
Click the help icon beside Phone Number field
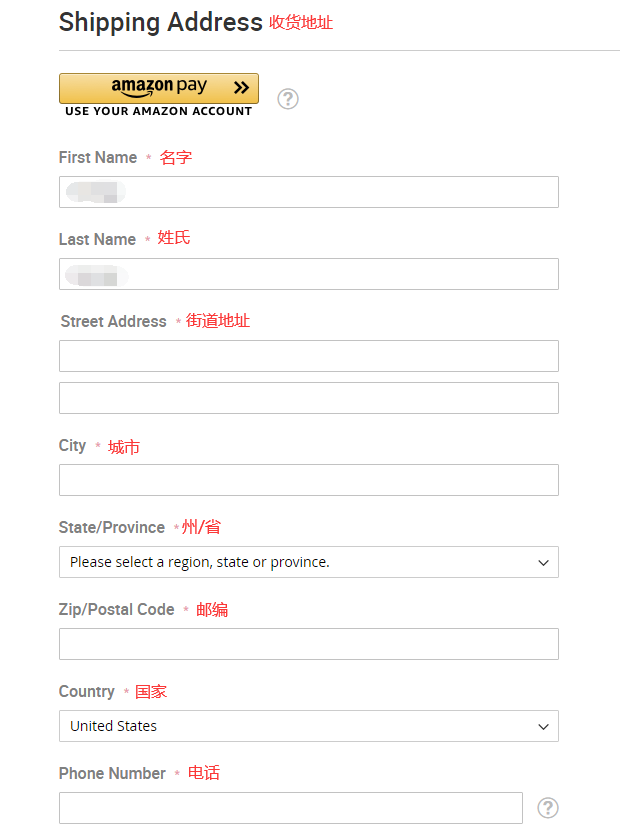[547, 807]
